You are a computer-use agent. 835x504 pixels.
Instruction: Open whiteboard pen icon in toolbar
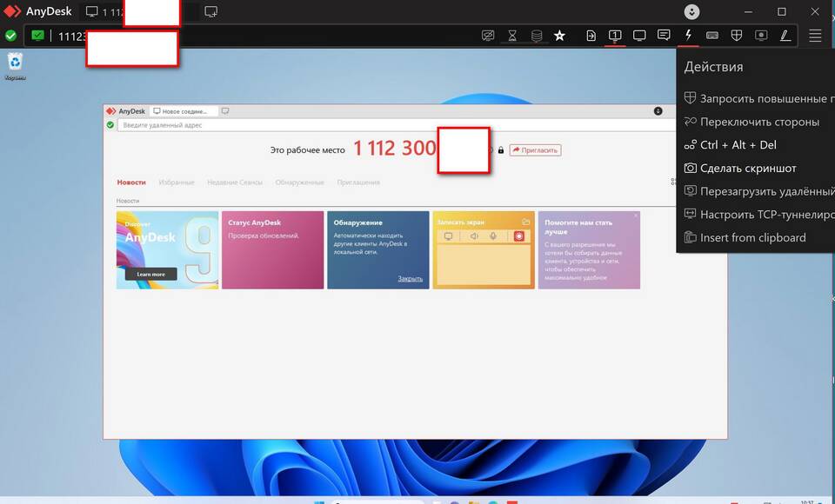click(785, 36)
